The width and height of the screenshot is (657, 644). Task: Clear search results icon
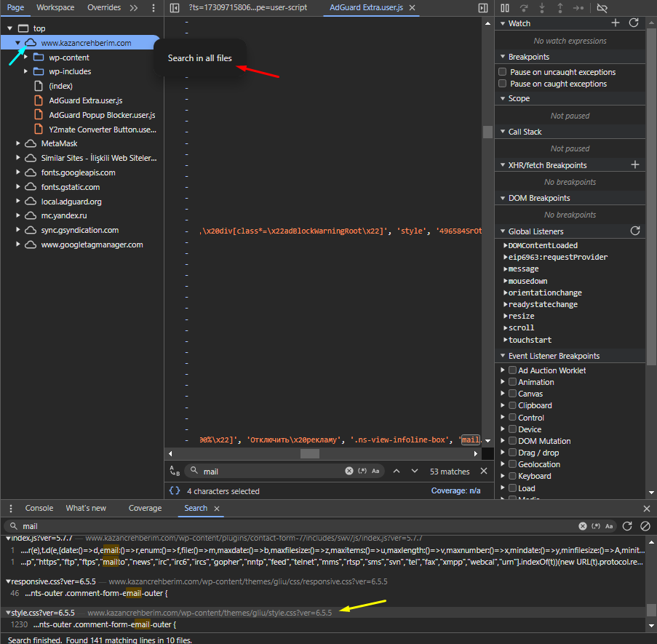pyautogui.click(x=645, y=526)
